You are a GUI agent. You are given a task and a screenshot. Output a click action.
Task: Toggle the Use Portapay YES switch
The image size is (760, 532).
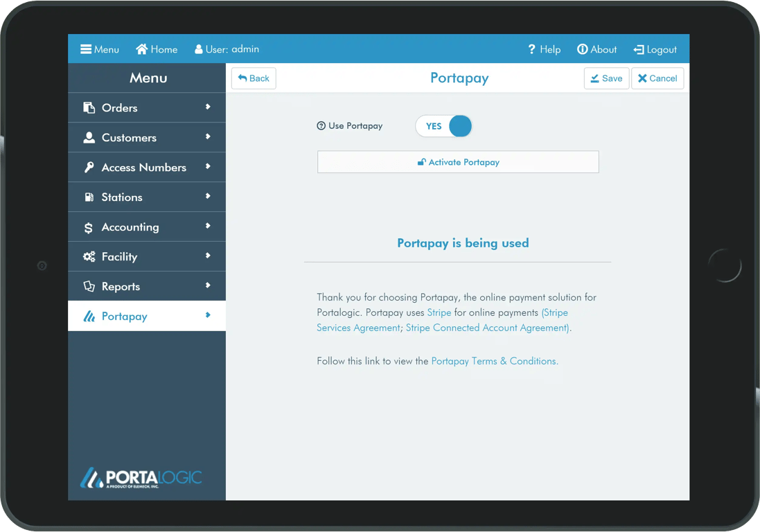(x=443, y=126)
